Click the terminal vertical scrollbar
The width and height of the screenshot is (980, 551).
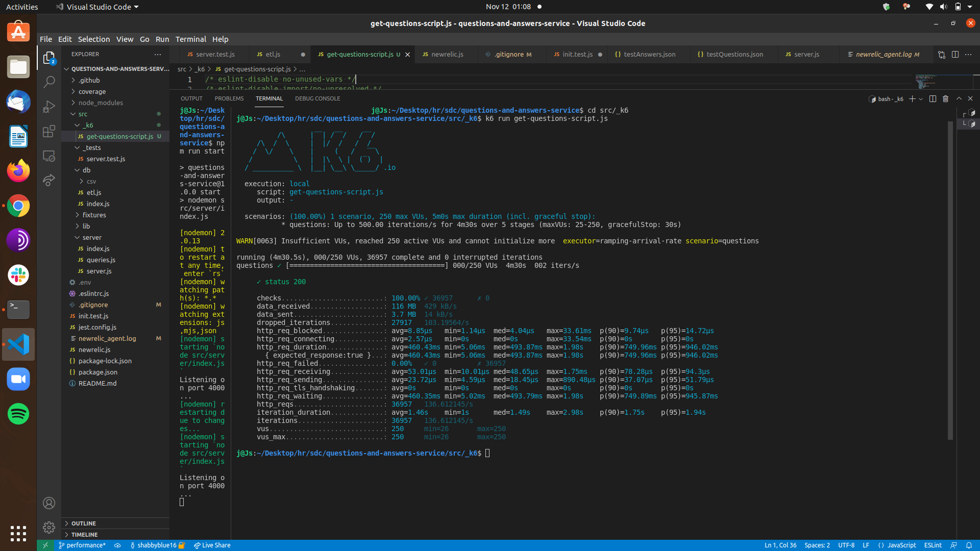point(950,281)
